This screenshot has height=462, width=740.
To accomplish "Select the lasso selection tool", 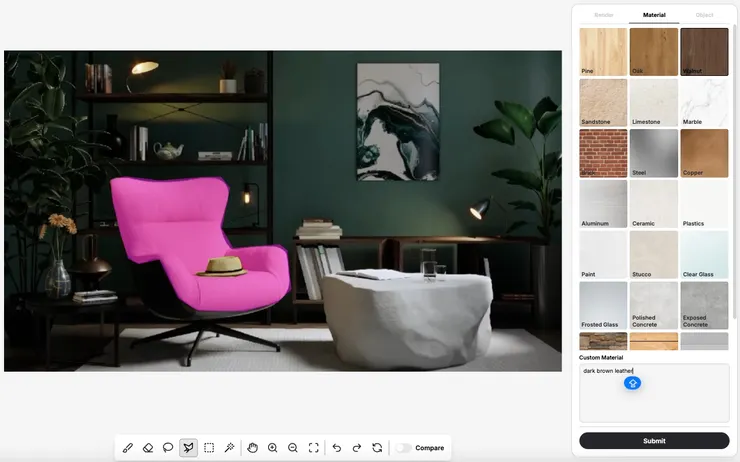I will (x=168, y=447).
